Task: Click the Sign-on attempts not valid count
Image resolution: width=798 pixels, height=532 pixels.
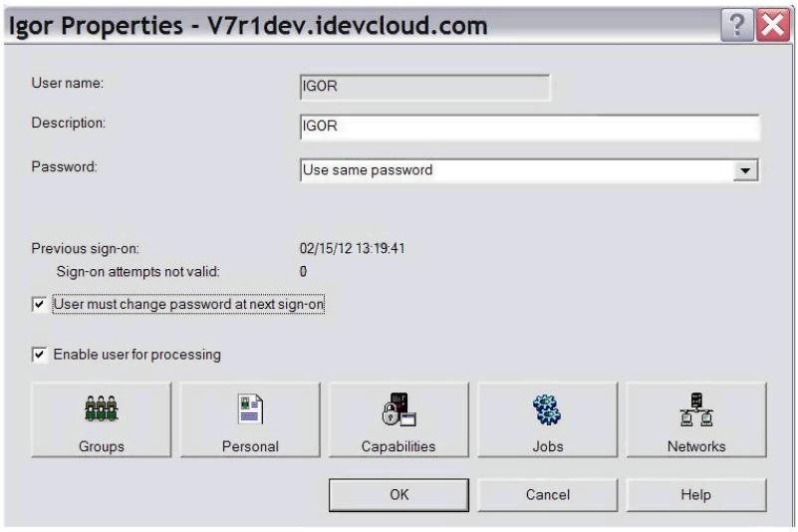Action: click(x=303, y=271)
